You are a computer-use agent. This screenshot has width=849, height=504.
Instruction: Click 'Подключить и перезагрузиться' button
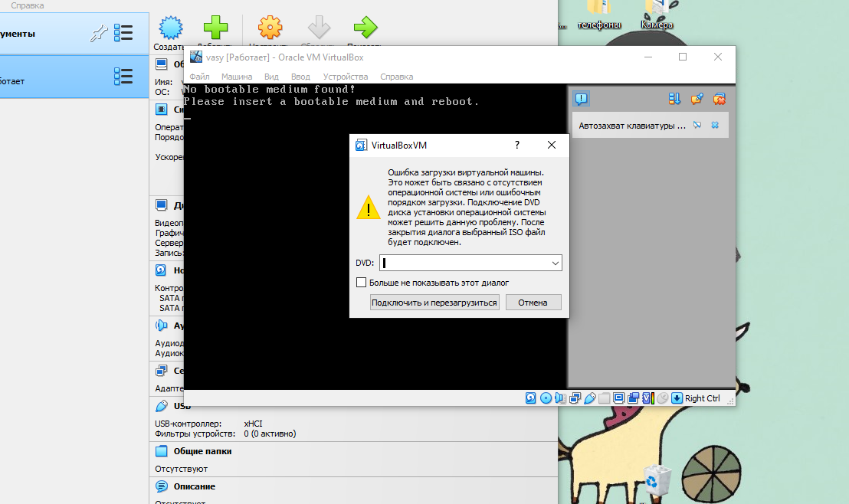[x=434, y=303]
